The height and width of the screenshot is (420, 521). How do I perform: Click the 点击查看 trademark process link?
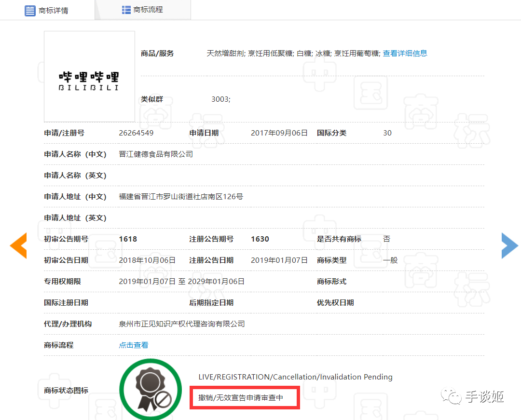click(134, 345)
